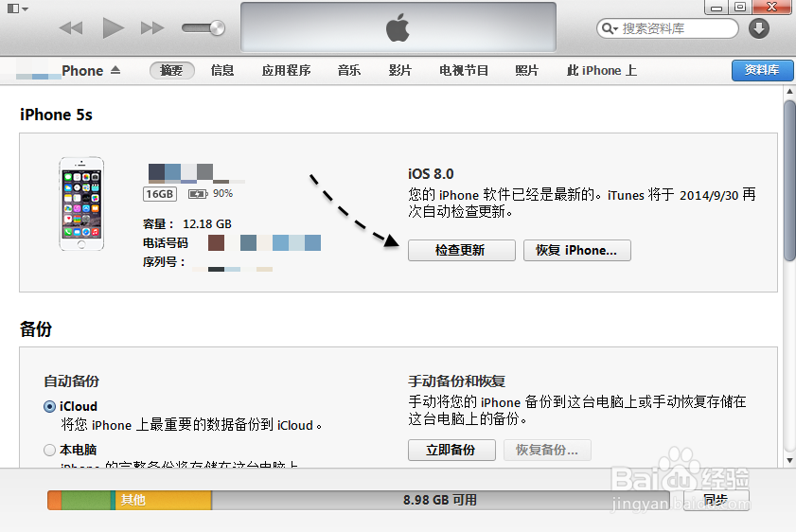796x532 pixels.
Task: Click the scrollbar down arrow
Action: tap(789, 460)
